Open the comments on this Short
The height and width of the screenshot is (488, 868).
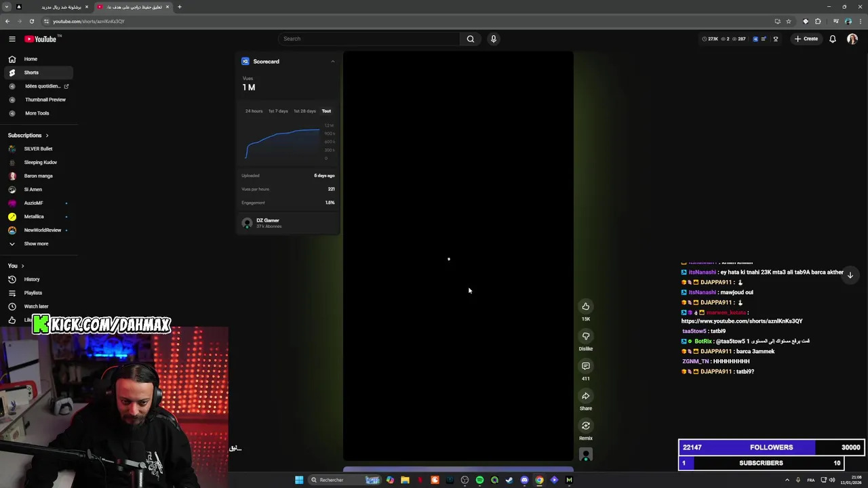coord(586,366)
